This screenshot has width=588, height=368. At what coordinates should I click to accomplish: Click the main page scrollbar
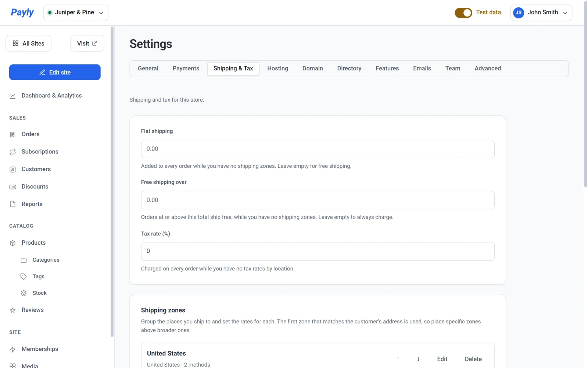pos(585,94)
